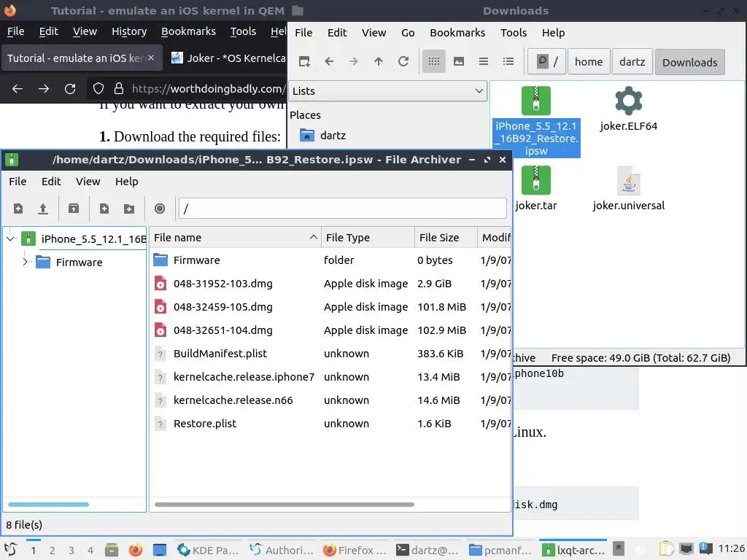This screenshot has height=560, width=747.
Task: Open History menu in Firefox
Action: 129,31
